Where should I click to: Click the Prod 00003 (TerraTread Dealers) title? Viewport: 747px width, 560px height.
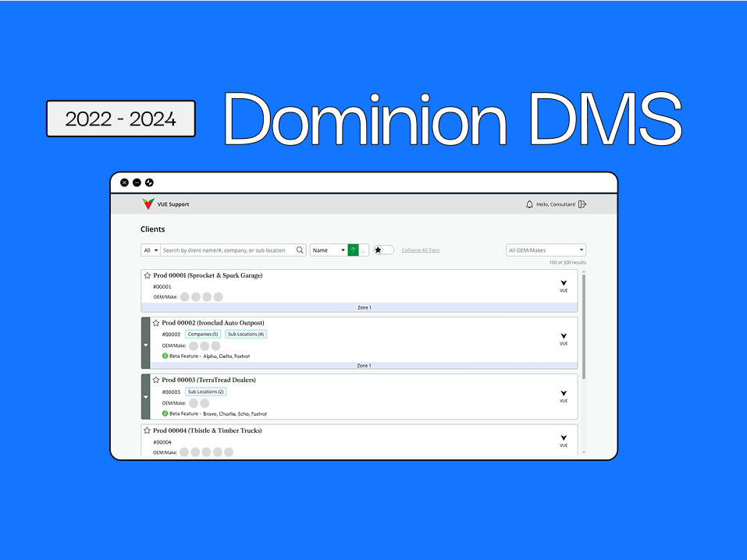point(208,380)
